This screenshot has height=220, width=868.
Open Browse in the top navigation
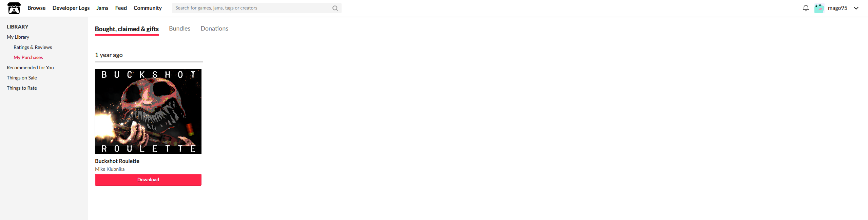[x=37, y=8]
